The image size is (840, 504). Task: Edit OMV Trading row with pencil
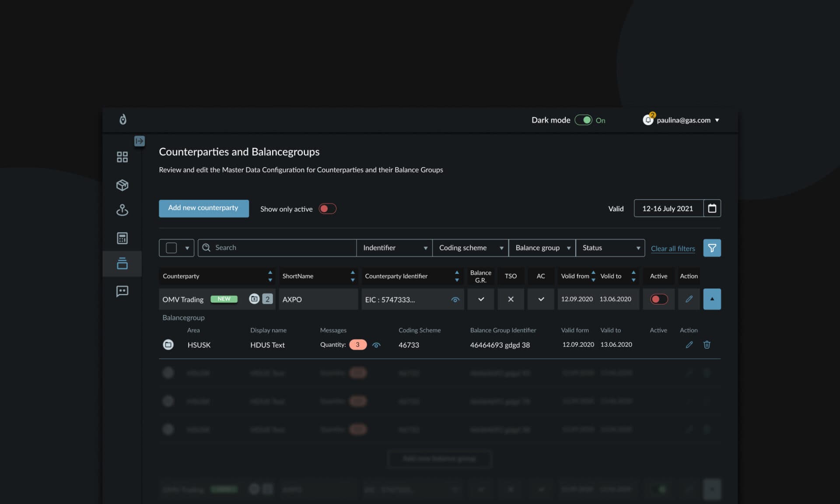(x=689, y=299)
